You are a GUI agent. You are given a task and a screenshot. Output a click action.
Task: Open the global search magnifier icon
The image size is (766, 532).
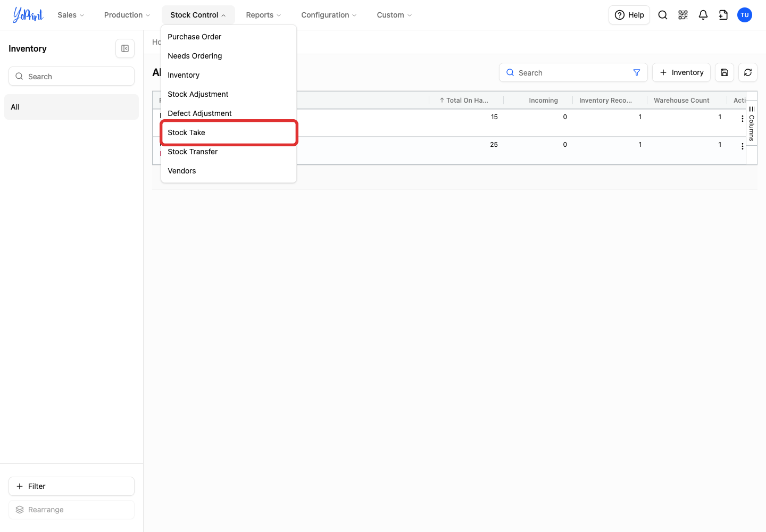[x=663, y=15]
